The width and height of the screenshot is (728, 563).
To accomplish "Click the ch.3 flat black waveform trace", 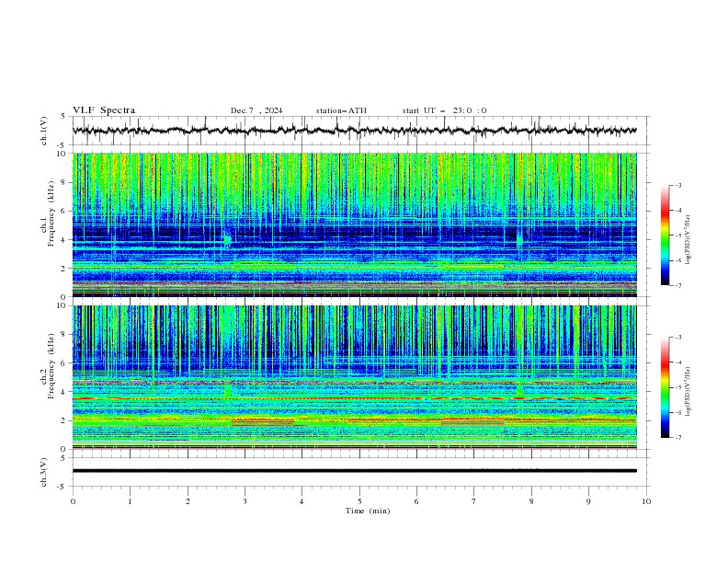I will tap(354, 471).
